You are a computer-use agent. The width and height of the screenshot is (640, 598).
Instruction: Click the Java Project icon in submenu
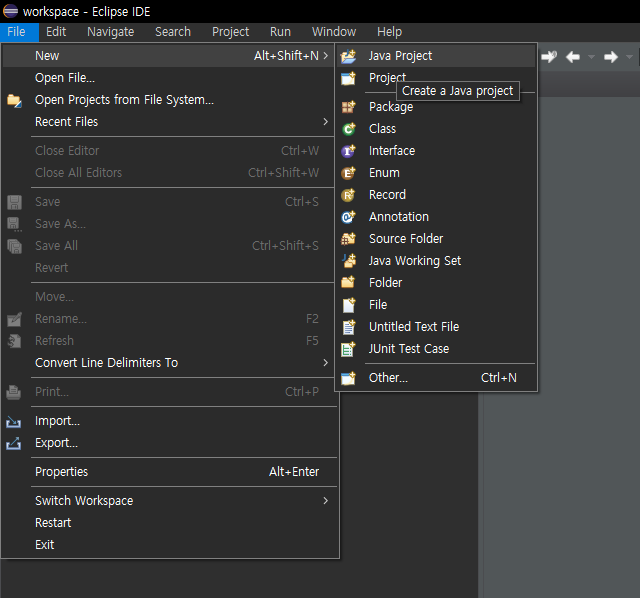348,56
